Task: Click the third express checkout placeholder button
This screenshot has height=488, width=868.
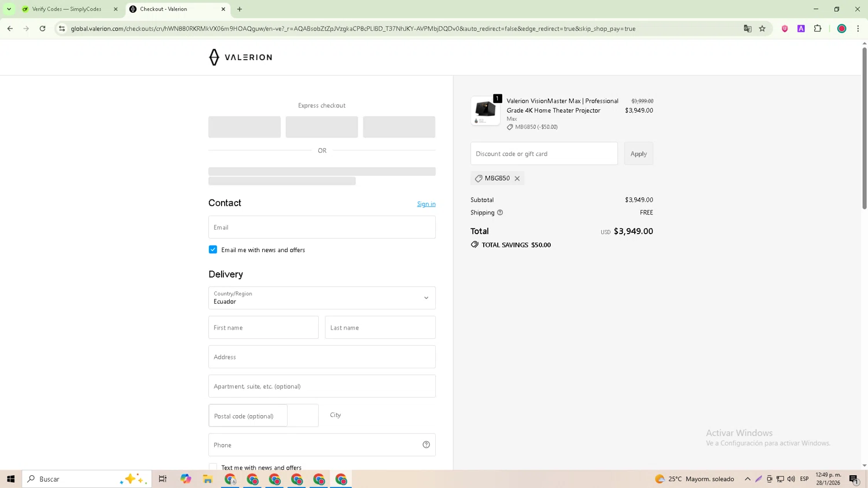Action: [399, 127]
